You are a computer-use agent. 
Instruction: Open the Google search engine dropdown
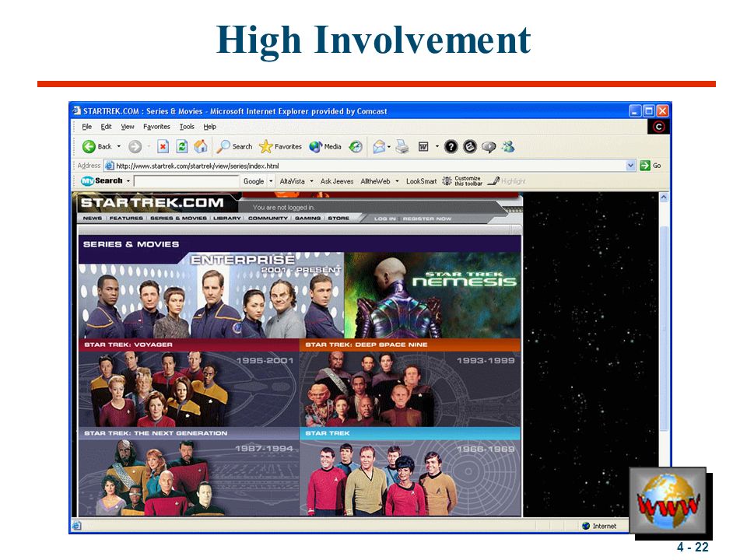(271, 181)
